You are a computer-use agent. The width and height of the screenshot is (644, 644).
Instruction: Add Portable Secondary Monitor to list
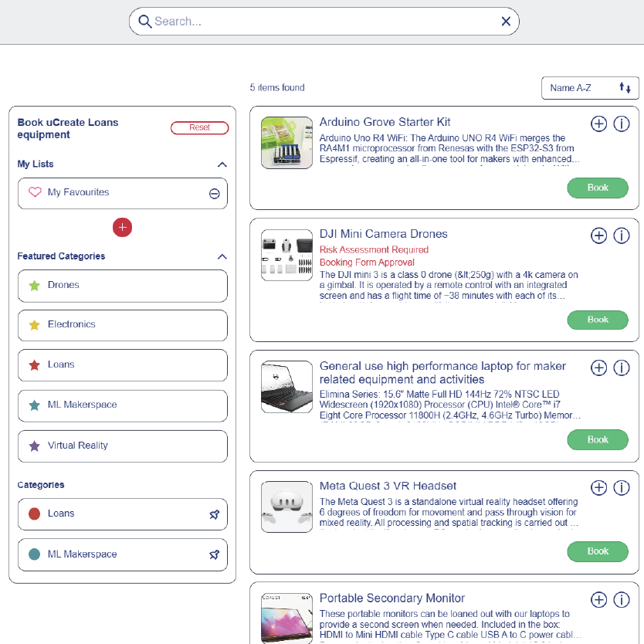coord(598,600)
